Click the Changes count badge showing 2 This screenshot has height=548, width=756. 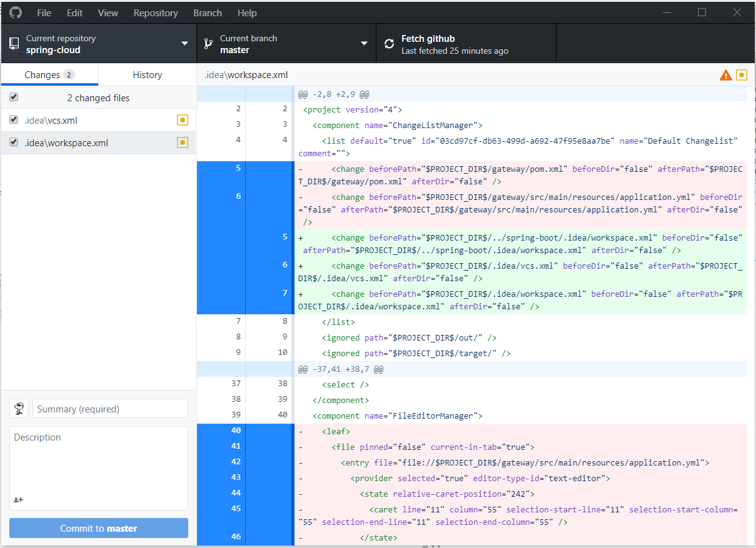pos(69,74)
